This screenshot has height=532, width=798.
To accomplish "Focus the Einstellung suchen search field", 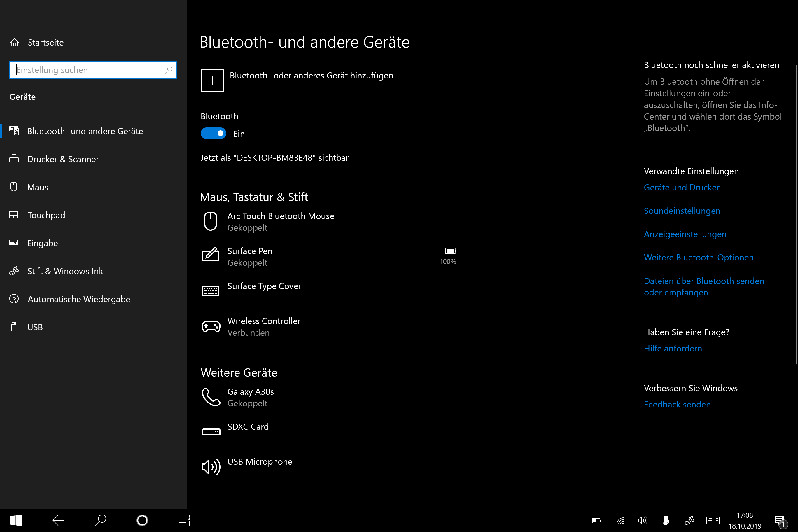I will [x=93, y=70].
